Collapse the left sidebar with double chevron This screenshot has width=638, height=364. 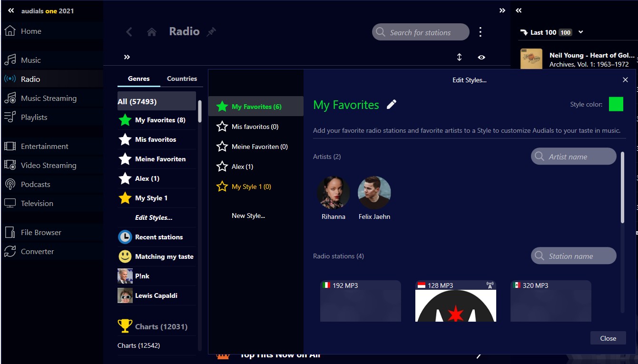point(11,10)
